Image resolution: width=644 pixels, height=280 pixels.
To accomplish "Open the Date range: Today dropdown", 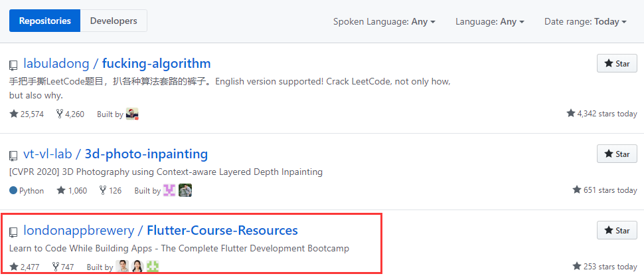I will coord(586,21).
